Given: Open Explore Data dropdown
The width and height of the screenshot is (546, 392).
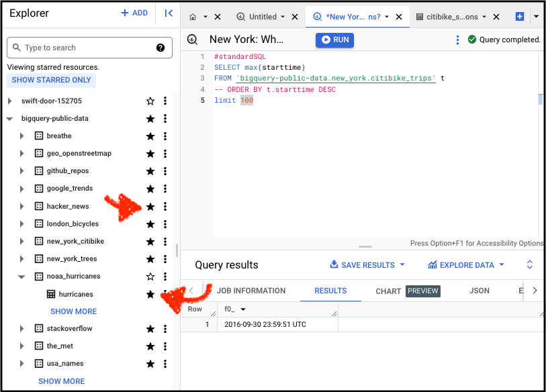Looking at the screenshot, I should [x=466, y=265].
